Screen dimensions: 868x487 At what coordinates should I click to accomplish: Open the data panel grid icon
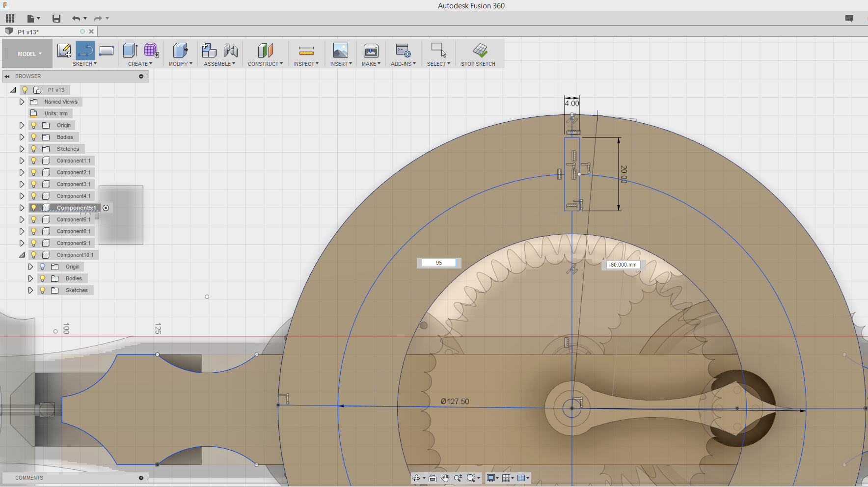[10, 19]
